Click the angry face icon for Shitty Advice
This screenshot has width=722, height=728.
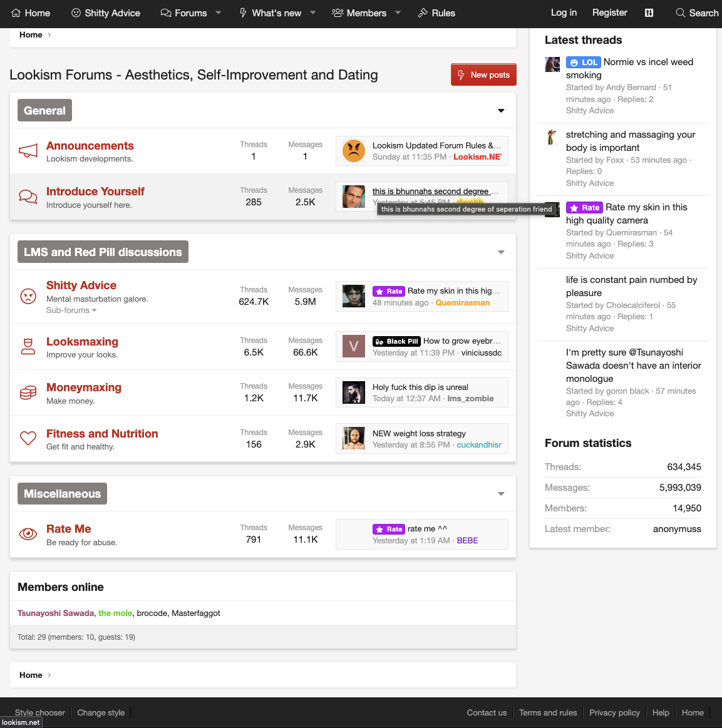click(x=28, y=295)
